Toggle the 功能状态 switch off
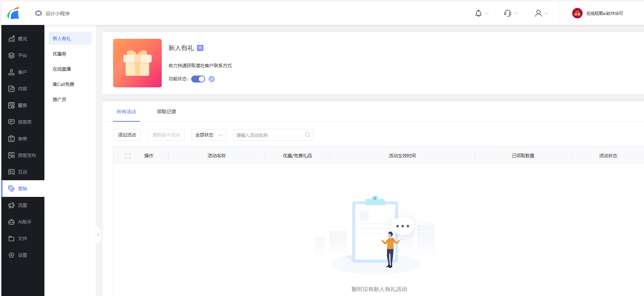This screenshot has width=644, height=296. coord(198,79)
